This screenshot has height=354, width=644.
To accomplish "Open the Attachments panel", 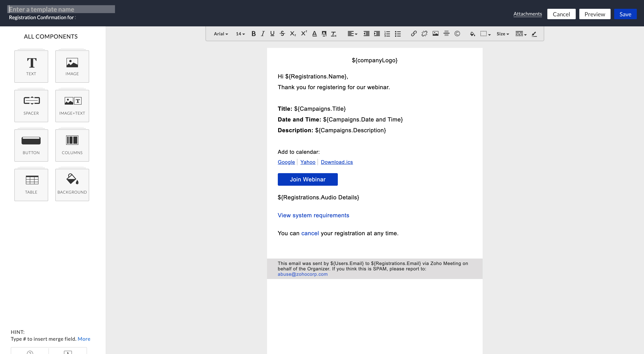I will (528, 14).
